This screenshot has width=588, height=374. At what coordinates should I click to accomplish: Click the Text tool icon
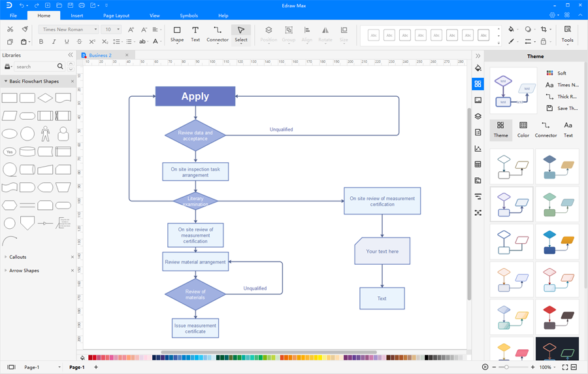point(195,34)
